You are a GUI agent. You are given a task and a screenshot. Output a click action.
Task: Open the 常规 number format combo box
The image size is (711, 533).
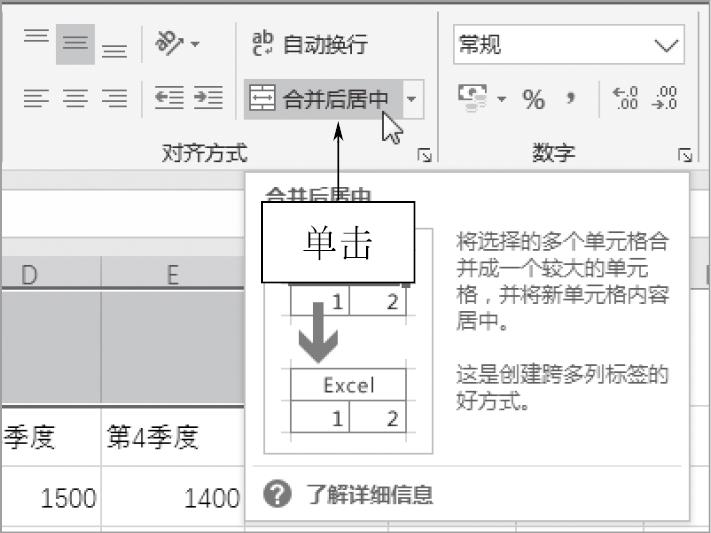click(x=569, y=44)
